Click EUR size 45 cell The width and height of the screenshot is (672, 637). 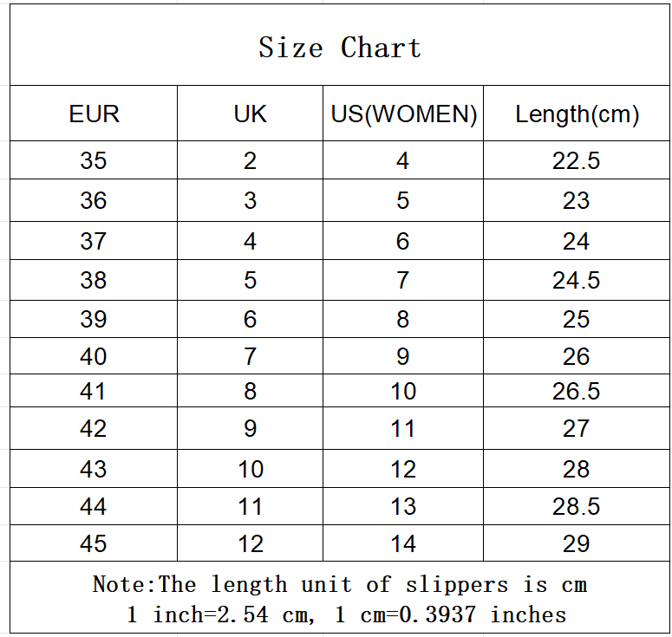tap(94, 544)
